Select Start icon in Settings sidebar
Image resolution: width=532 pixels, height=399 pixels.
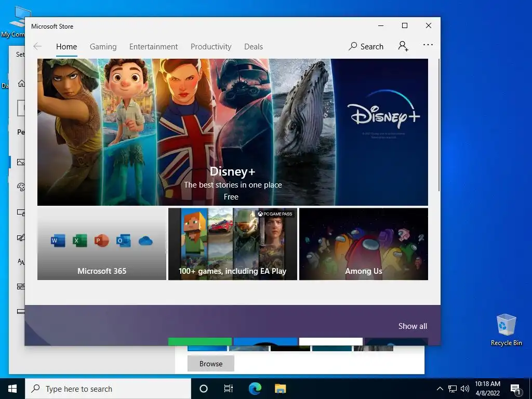[x=21, y=287]
